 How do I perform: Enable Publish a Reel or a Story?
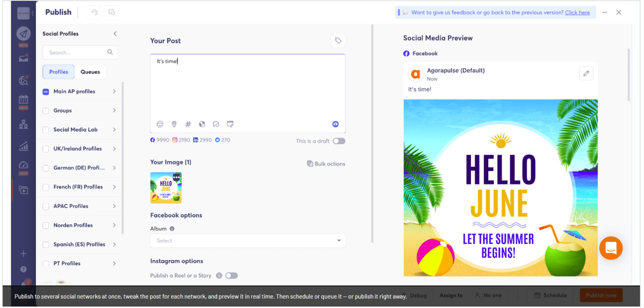pyautogui.click(x=231, y=276)
